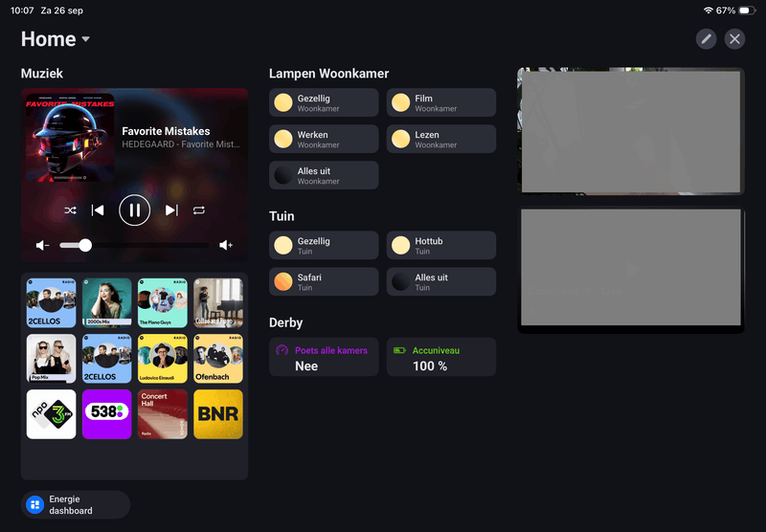Screen dimensions: 766x532
Task: Start the NPO 3FM radio station
Action: (52, 414)
